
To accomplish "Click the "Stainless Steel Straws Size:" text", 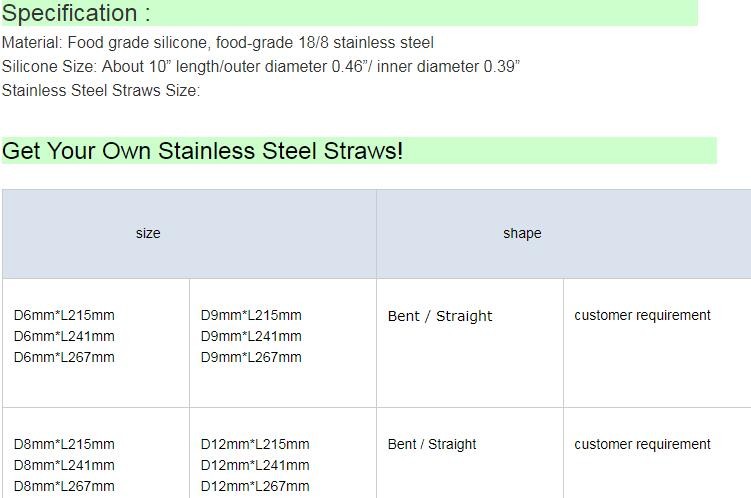I will (x=101, y=91).
